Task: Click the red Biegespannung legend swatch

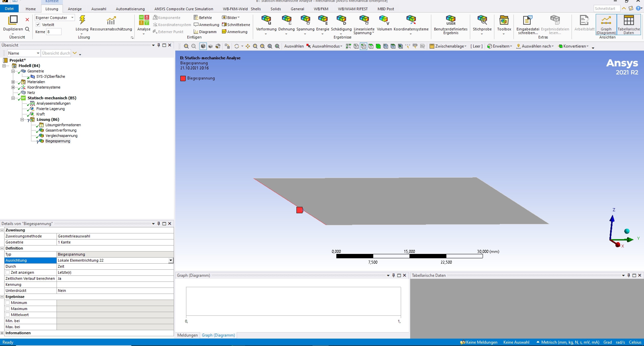Action: pyautogui.click(x=183, y=78)
